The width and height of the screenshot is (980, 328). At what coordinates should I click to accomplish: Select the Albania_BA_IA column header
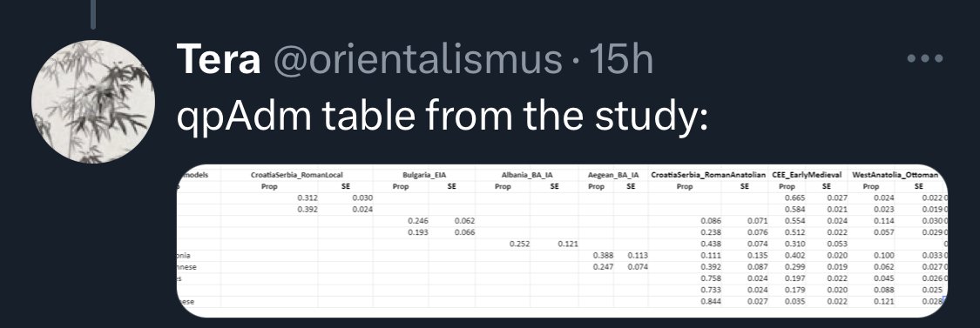[527, 176]
